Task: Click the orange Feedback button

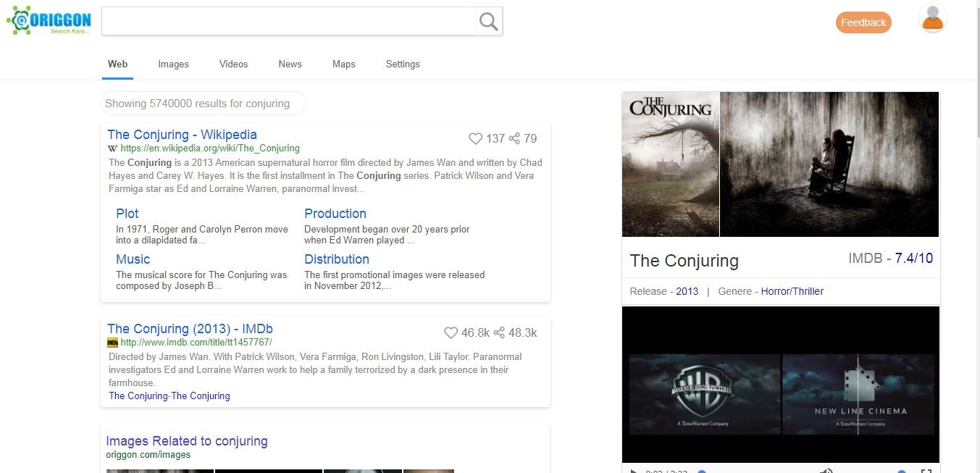Action: click(863, 22)
